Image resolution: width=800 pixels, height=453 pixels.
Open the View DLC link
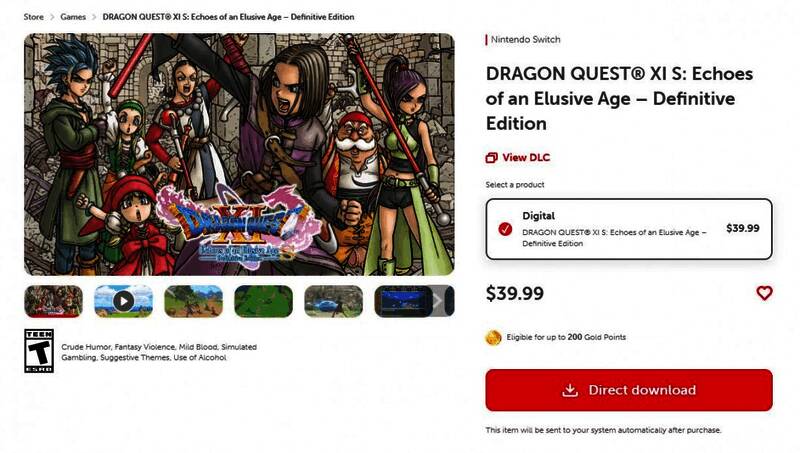click(x=526, y=157)
